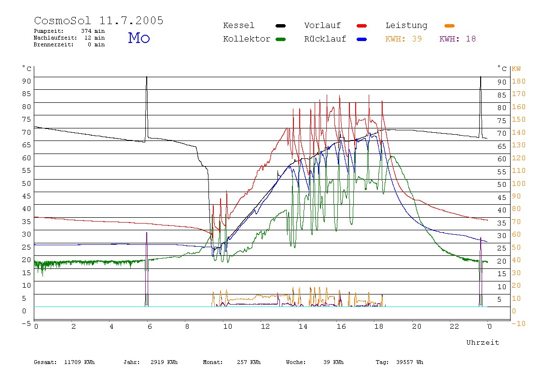Select the 'Tag:' label
Image resolution: width=554 pixels, height=392 pixels.
(x=382, y=362)
